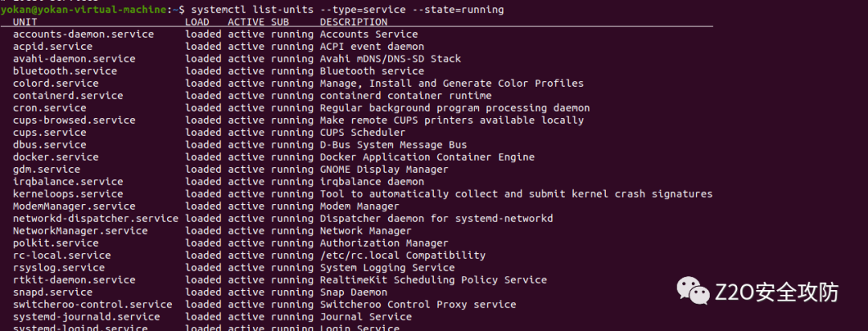The height and width of the screenshot is (331, 868).
Task: Click the UNIT column header
Action: tap(25, 22)
